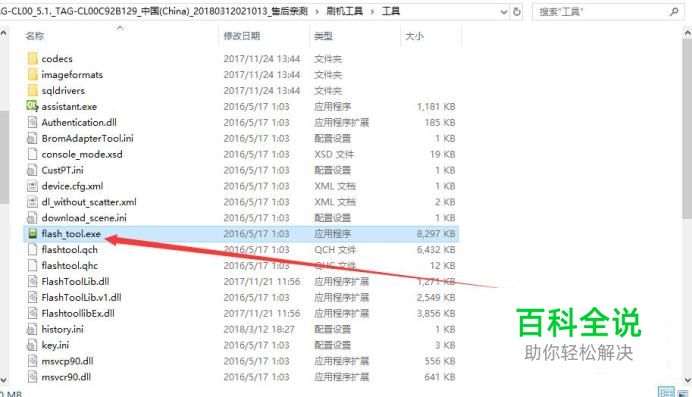Select the sqldrivers folder name
692x397 pixels.
click(63, 90)
